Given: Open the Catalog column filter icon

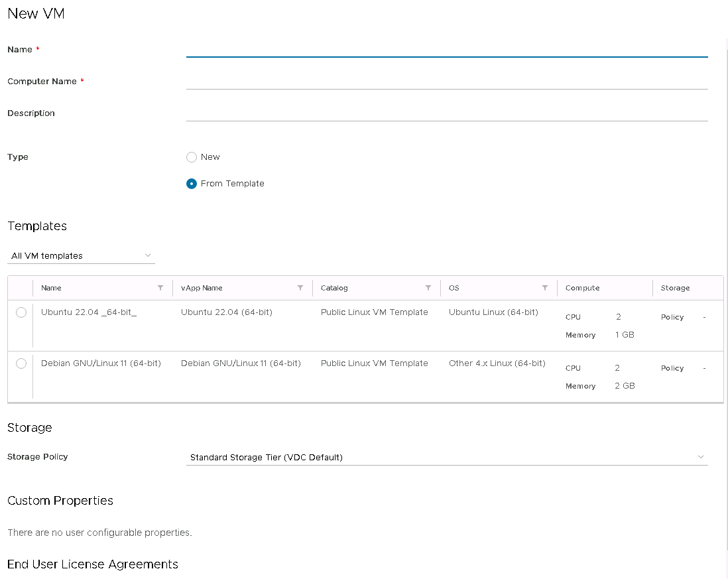Looking at the screenshot, I should click(x=428, y=288).
